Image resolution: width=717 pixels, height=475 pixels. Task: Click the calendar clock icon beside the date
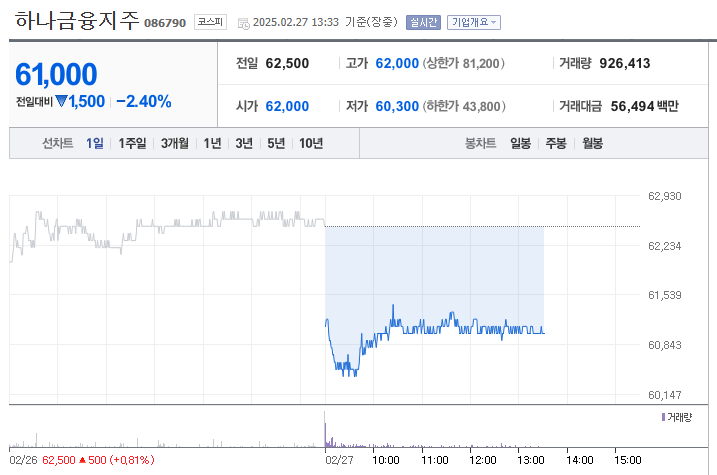click(244, 23)
